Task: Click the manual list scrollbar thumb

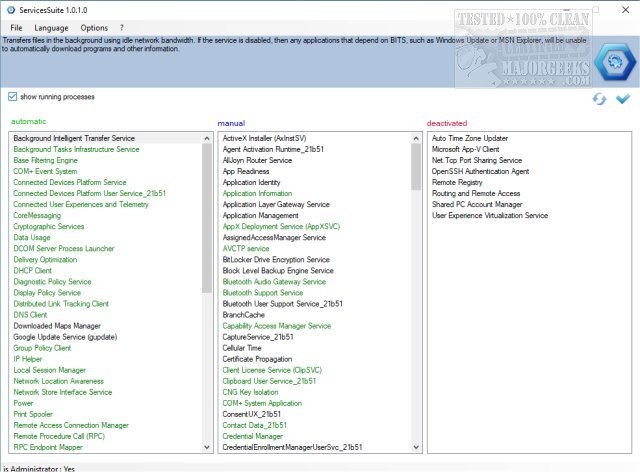Action: click(x=416, y=167)
